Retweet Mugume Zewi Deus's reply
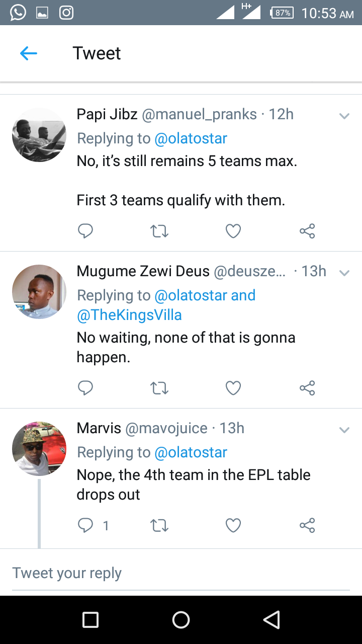362x644 pixels. coord(159,388)
